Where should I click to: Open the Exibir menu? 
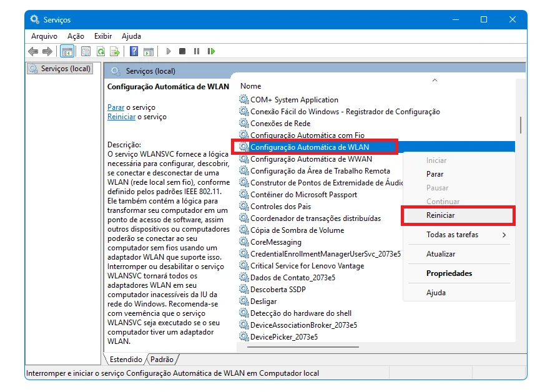pos(103,36)
